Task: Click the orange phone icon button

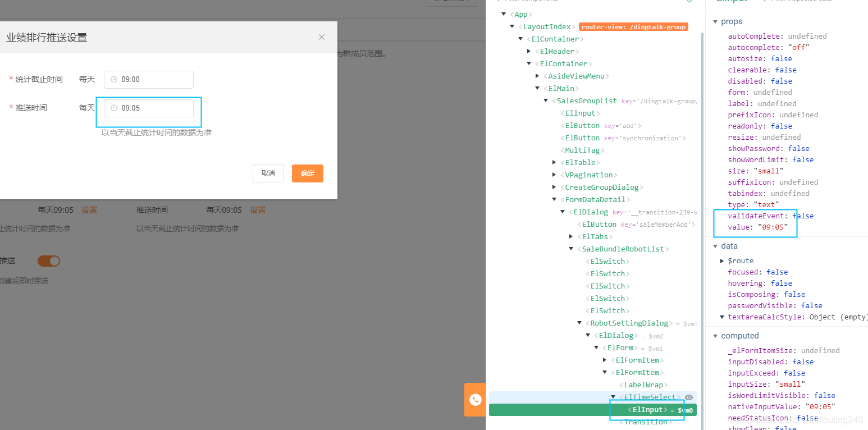Action: point(475,400)
